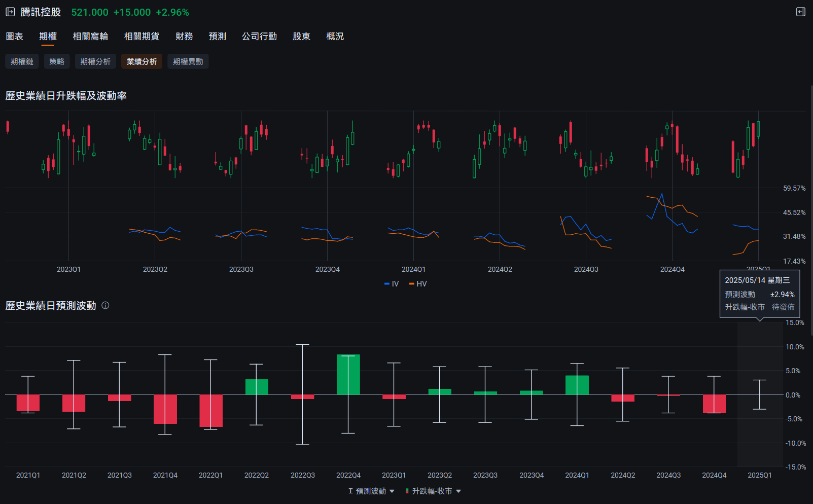Click the blue IV legend marker icon

pos(386,283)
